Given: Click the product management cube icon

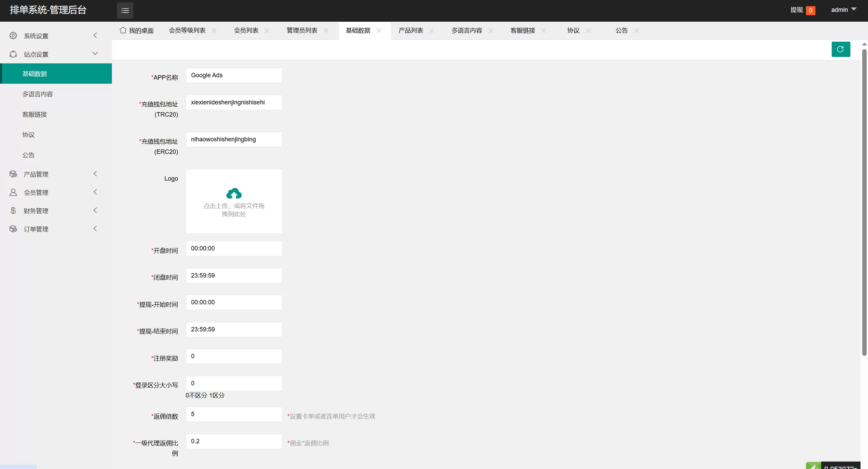Looking at the screenshot, I should [x=13, y=174].
